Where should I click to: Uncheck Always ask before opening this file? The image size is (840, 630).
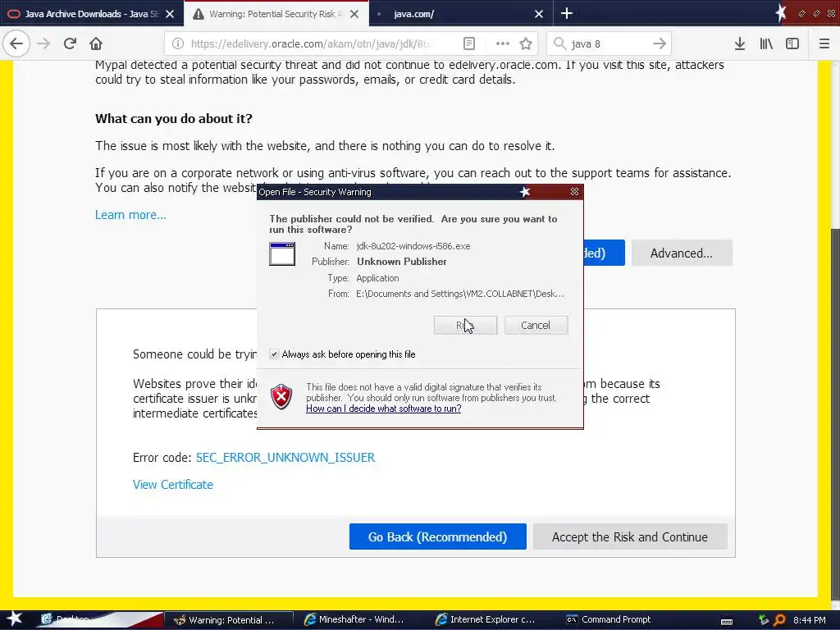point(274,354)
